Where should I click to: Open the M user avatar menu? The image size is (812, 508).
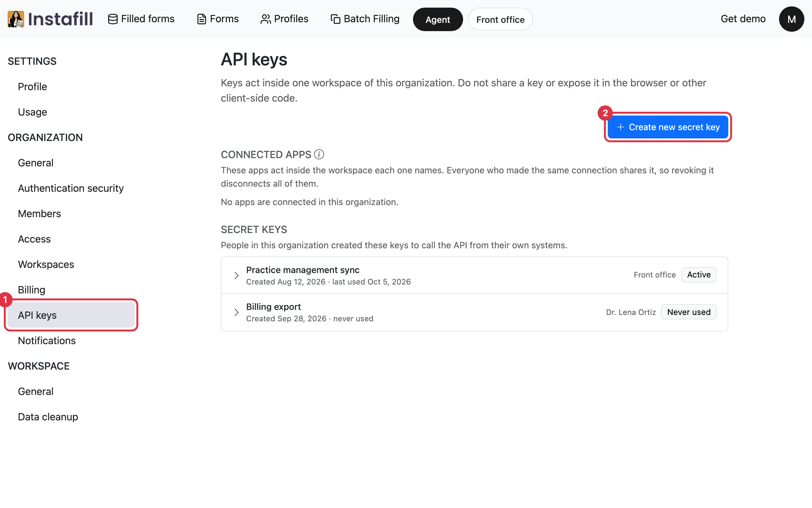[x=791, y=19]
